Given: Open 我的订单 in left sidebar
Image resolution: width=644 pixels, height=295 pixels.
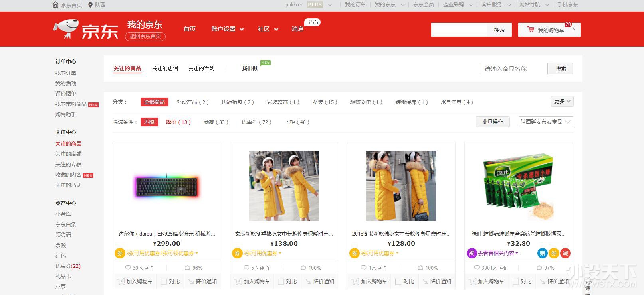Looking at the screenshot, I should coord(66,73).
